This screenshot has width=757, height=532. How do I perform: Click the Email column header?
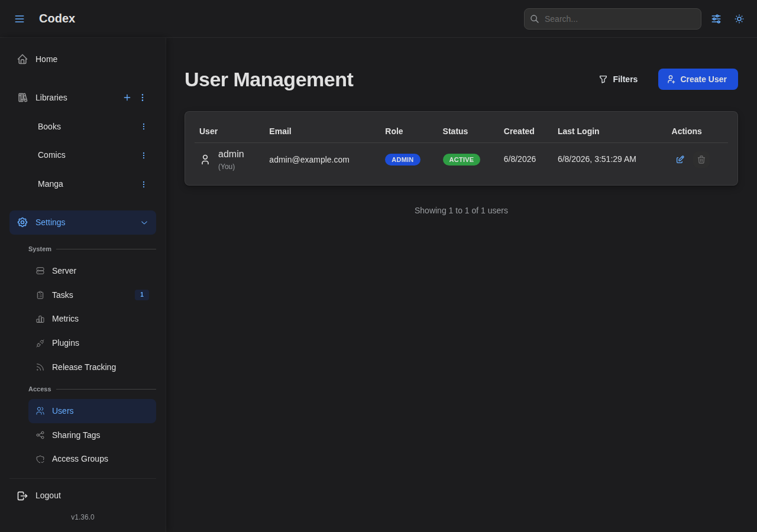(280, 131)
